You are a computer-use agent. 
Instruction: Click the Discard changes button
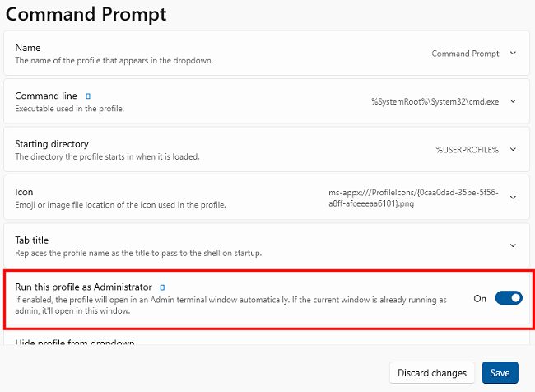[x=432, y=373]
